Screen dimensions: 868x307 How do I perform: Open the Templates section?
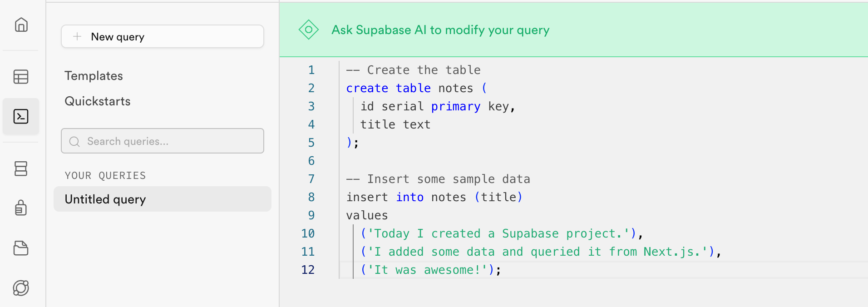click(94, 76)
